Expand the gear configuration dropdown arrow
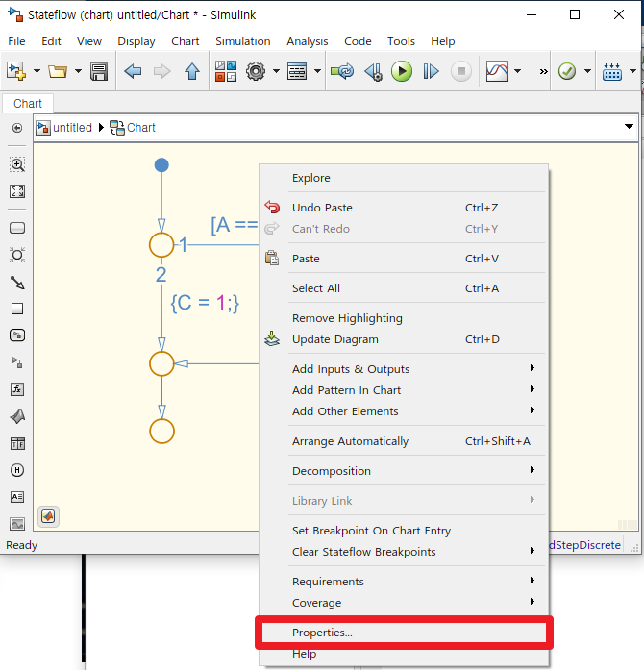The width and height of the screenshot is (644, 670). click(x=276, y=71)
